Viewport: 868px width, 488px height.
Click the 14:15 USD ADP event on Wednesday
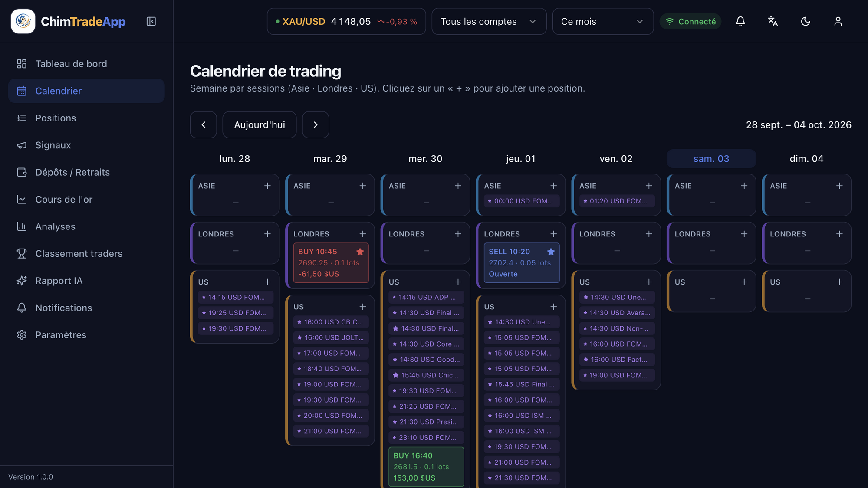tap(426, 297)
